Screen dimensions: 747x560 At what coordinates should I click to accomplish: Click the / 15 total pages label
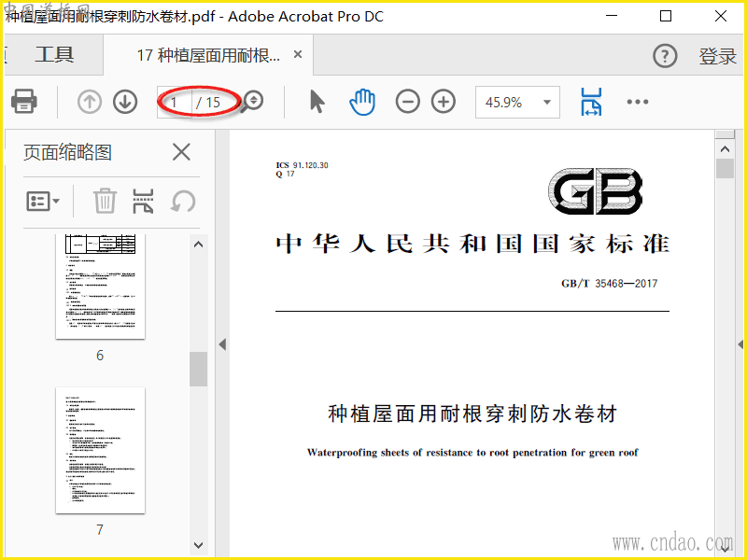[x=208, y=103]
